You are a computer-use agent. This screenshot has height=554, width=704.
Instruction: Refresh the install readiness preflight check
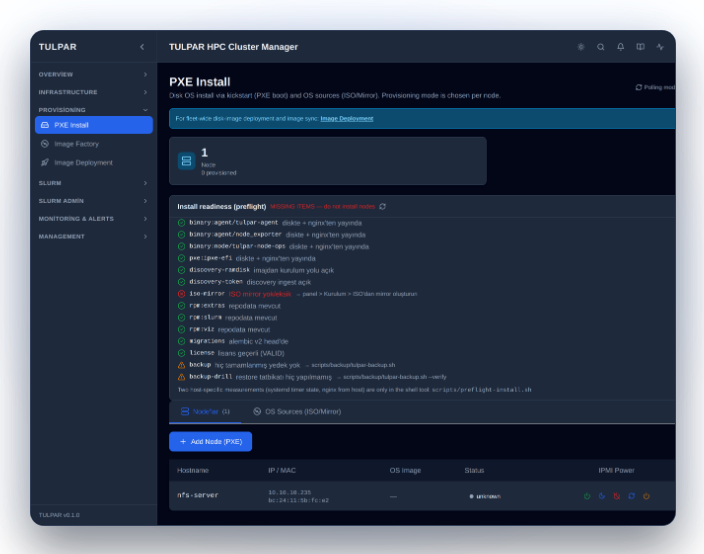click(x=383, y=207)
